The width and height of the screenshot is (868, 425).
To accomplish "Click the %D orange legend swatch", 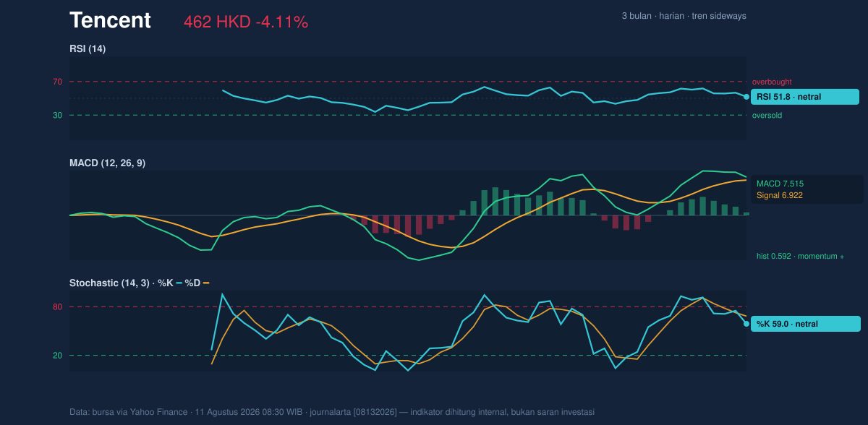I will [x=206, y=283].
